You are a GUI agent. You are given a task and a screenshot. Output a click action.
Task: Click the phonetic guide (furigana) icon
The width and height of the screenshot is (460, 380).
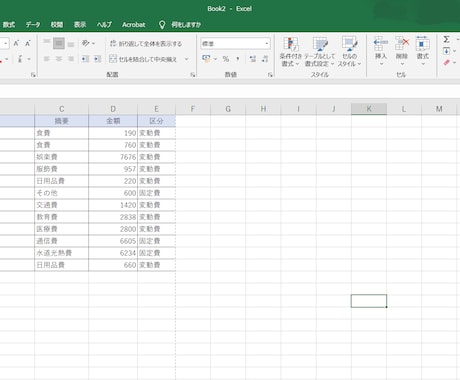[x=20, y=59]
